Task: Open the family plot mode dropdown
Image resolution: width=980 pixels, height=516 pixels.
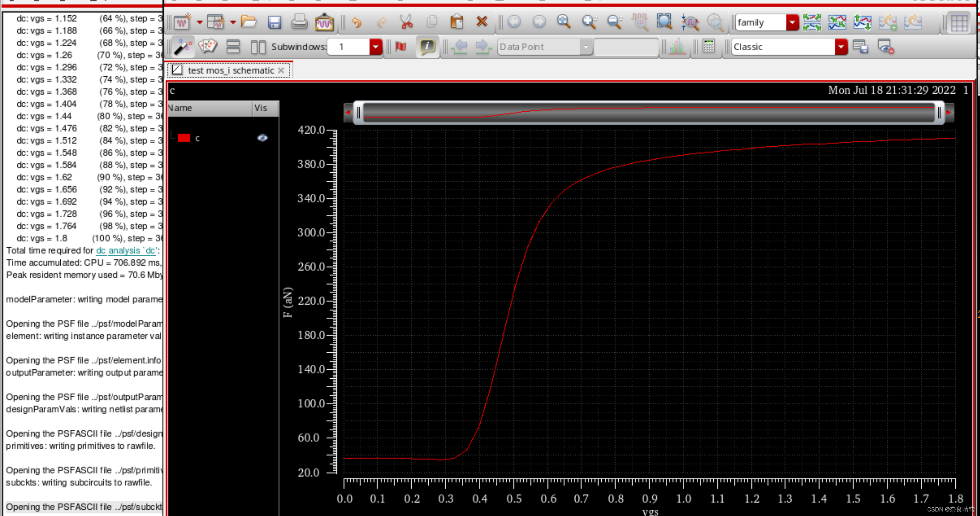Action: click(792, 23)
